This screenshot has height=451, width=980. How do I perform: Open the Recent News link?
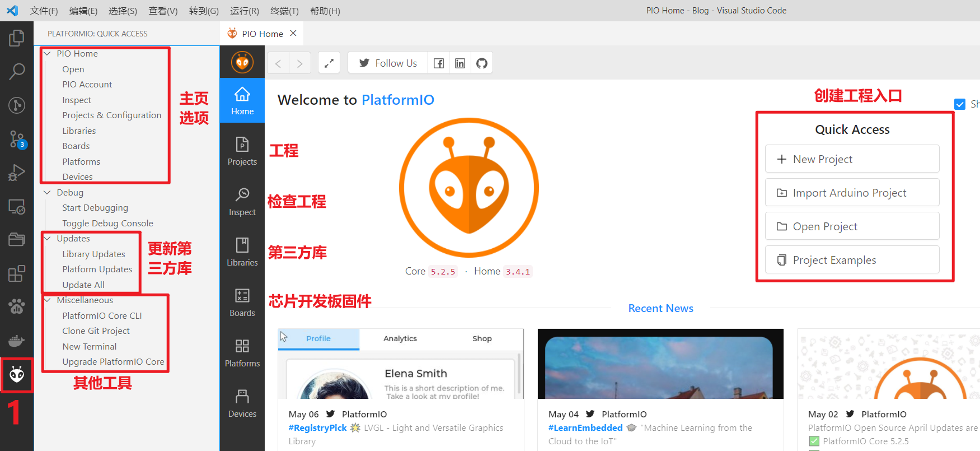point(660,308)
